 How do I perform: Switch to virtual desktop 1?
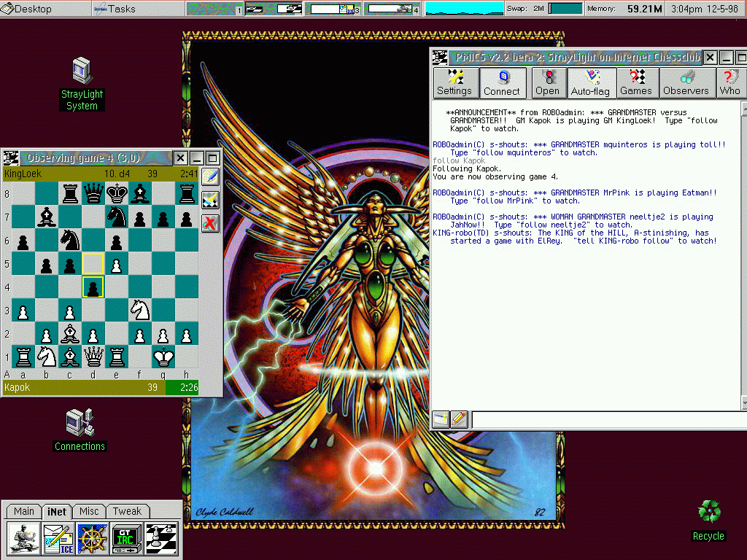215,9
